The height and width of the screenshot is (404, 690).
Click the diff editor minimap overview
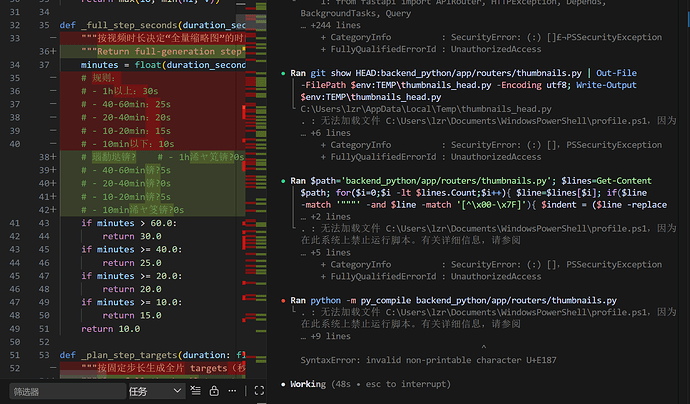coord(256,189)
